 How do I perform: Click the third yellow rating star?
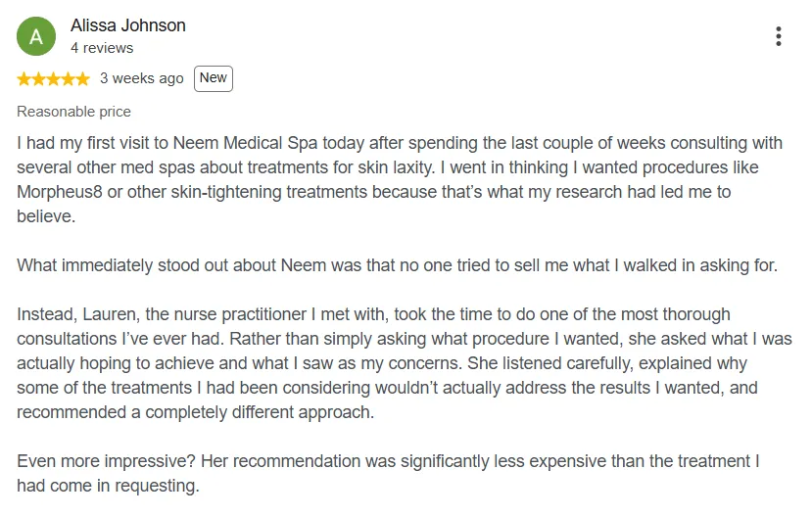click(53, 78)
